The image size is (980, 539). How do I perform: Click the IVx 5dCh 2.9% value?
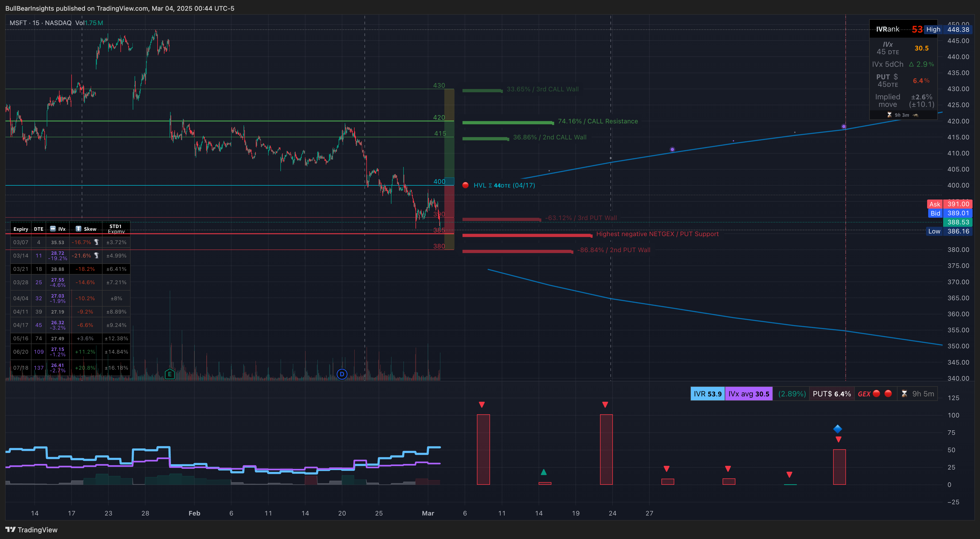pyautogui.click(x=921, y=64)
